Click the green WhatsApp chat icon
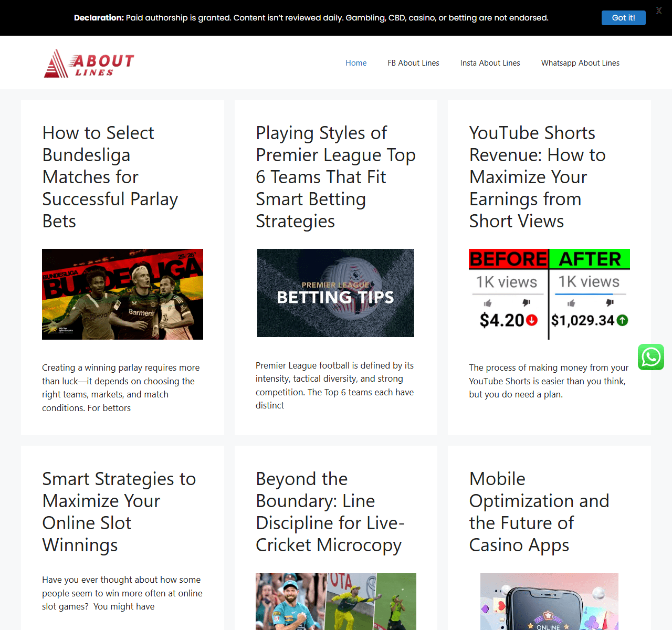672x630 pixels. 651,357
